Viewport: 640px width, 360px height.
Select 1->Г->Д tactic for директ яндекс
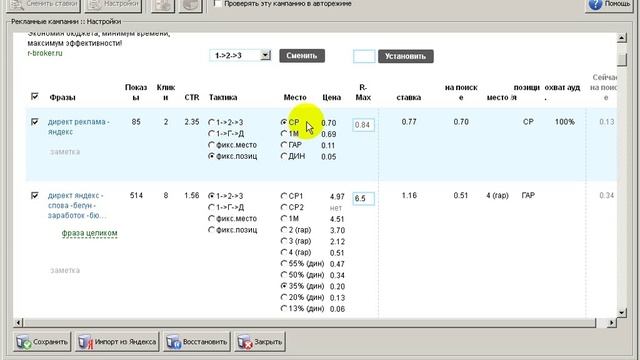click(211, 207)
